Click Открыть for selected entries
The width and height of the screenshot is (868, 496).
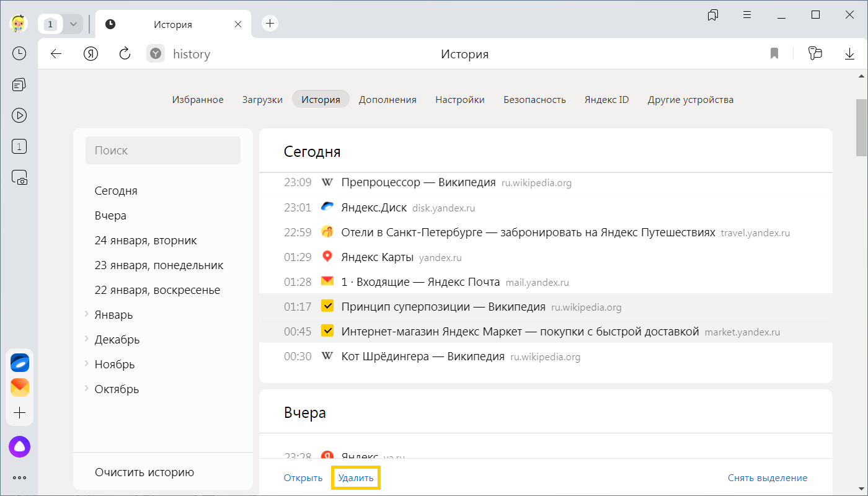303,478
